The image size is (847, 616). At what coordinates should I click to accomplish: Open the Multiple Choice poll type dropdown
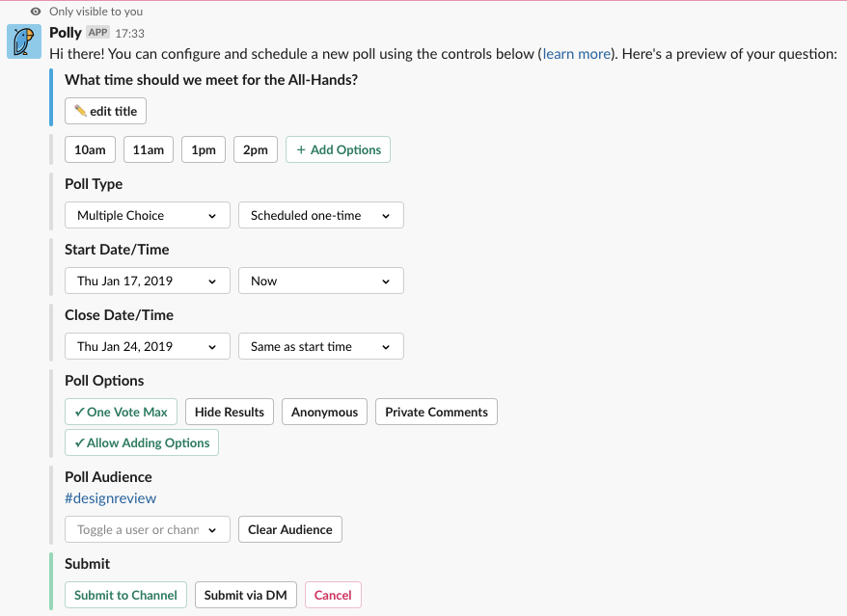click(147, 215)
